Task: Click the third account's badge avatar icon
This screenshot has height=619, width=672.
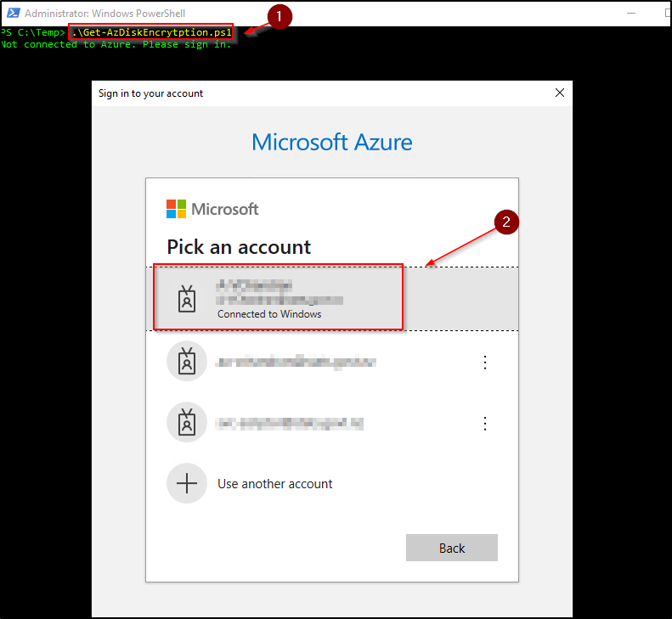Action: [x=187, y=422]
